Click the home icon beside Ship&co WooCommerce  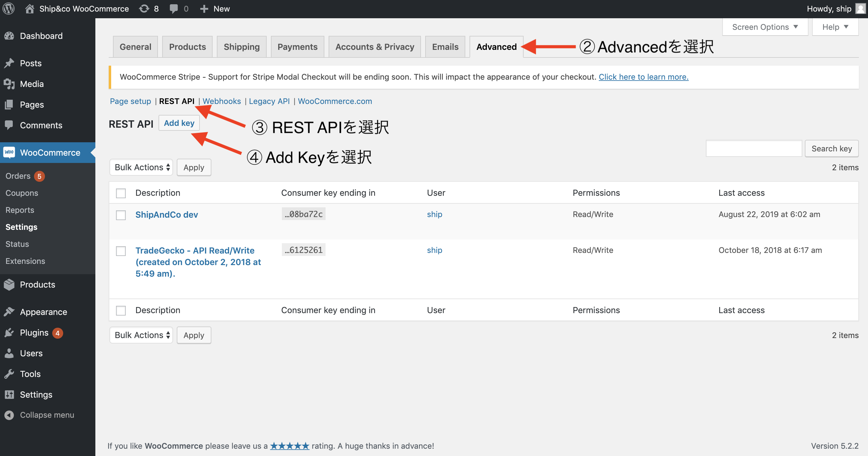pos(30,9)
